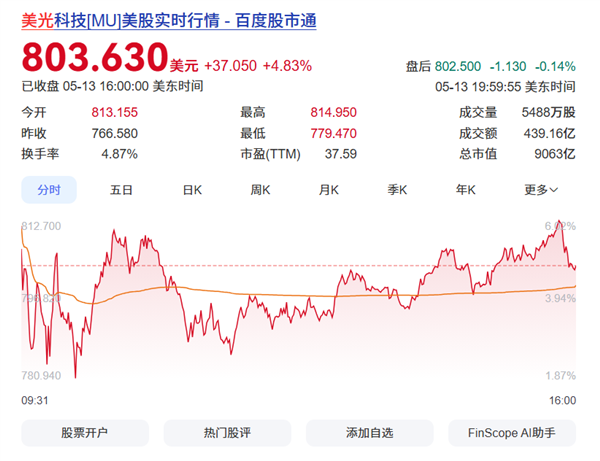Click the 换手率 value 4.87%

(119, 154)
